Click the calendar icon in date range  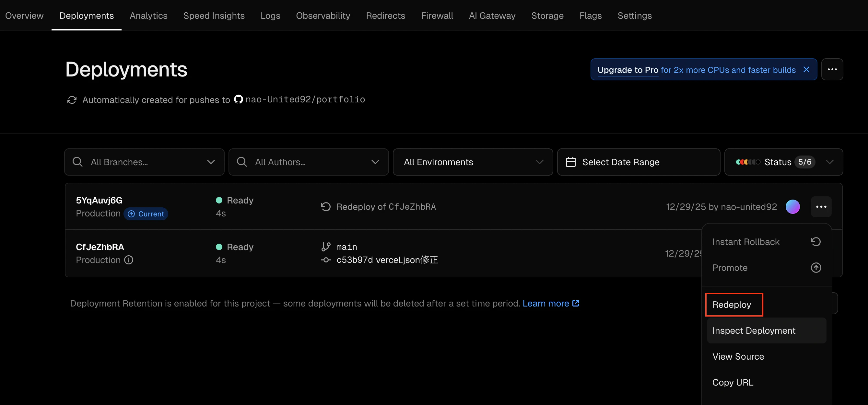(x=570, y=162)
